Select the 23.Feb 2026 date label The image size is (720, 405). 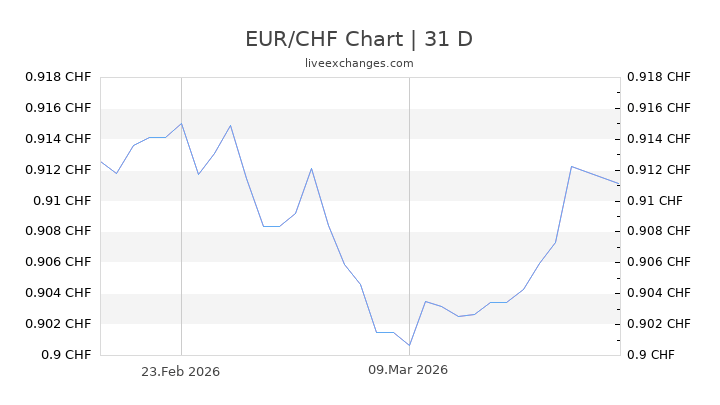[180, 370]
